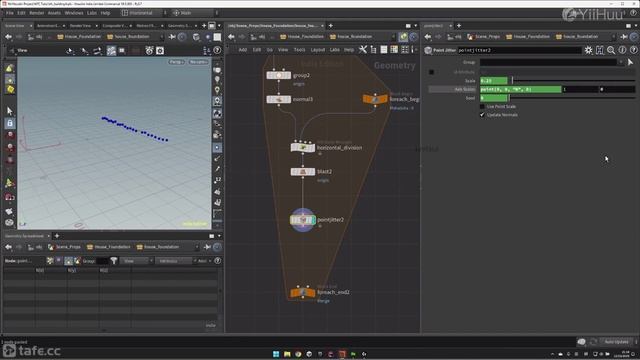Open network editor Tools menu

pos(299,50)
